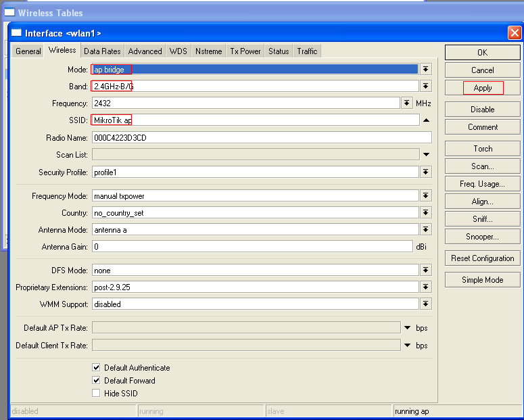Confirm with the OK button
The height and width of the screenshot is (420, 524).
click(482, 53)
